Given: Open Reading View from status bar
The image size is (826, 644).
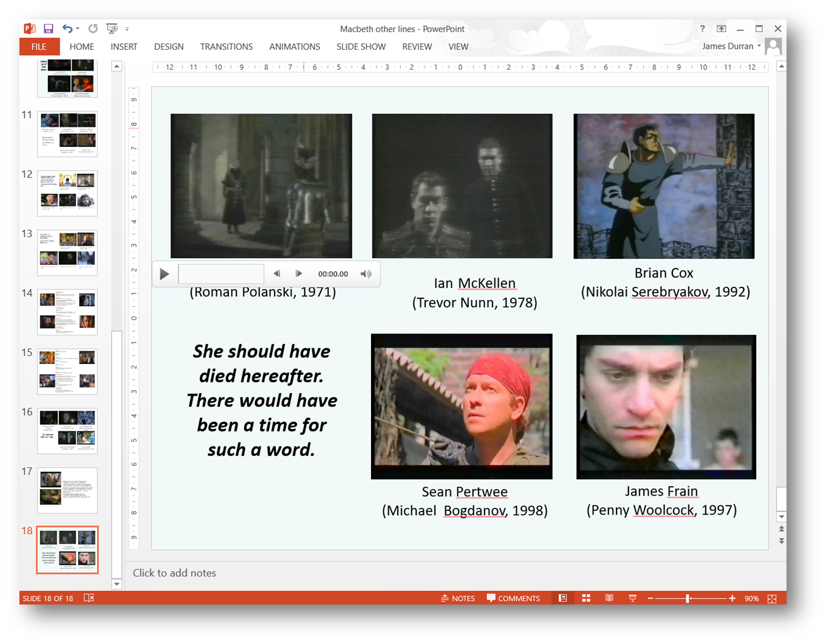Looking at the screenshot, I should pyautogui.click(x=609, y=598).
